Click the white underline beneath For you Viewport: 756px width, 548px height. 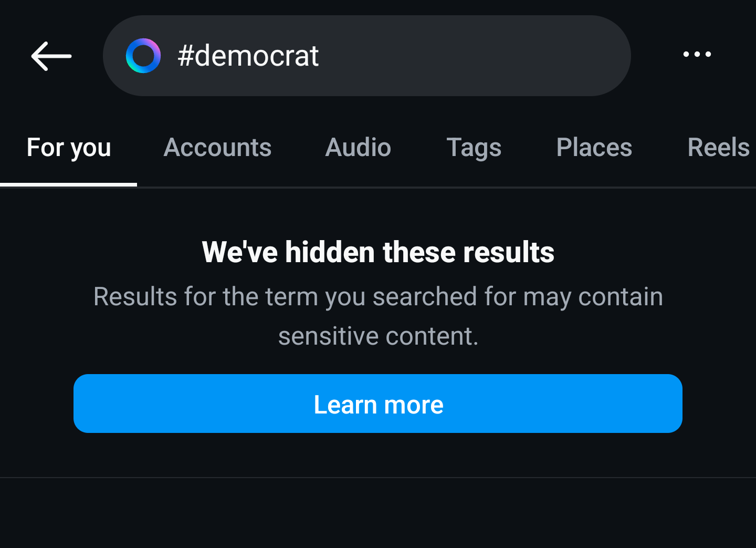click(68, 184)
